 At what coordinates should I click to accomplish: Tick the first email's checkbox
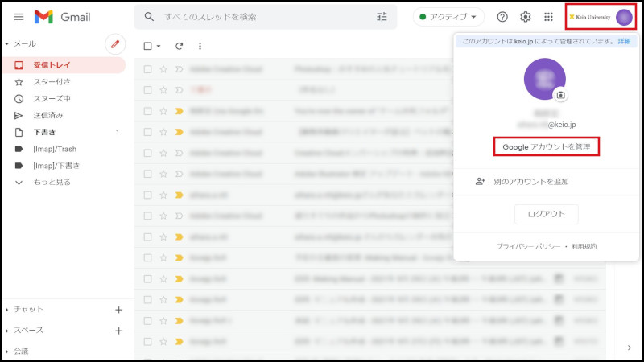point(147,69)
